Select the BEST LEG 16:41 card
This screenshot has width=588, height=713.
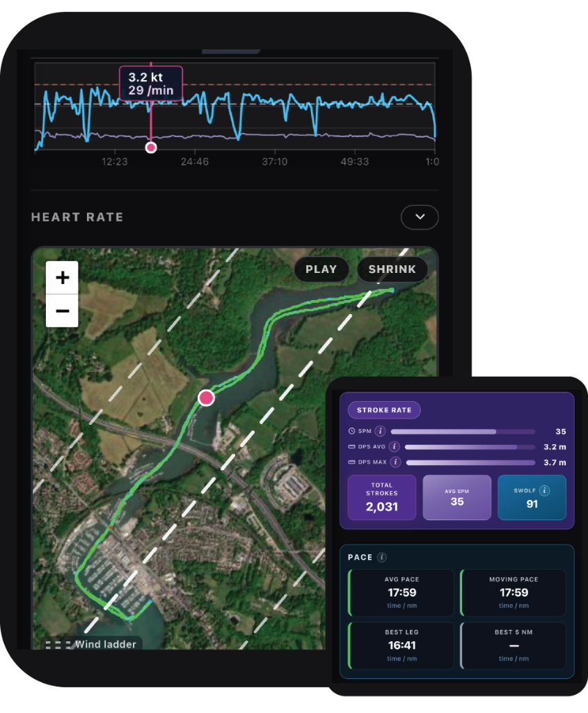click(x=402, y=645)
